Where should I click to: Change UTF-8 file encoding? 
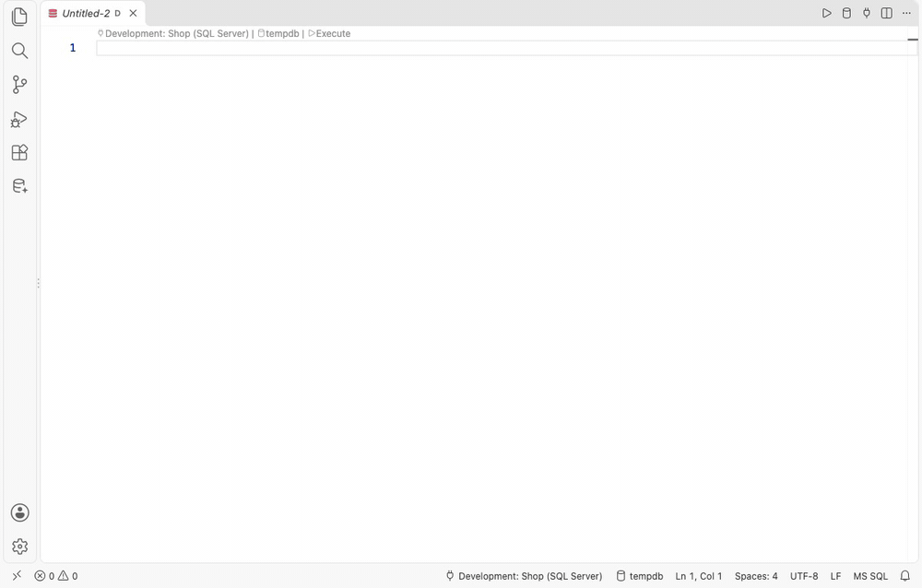point(804,576)
